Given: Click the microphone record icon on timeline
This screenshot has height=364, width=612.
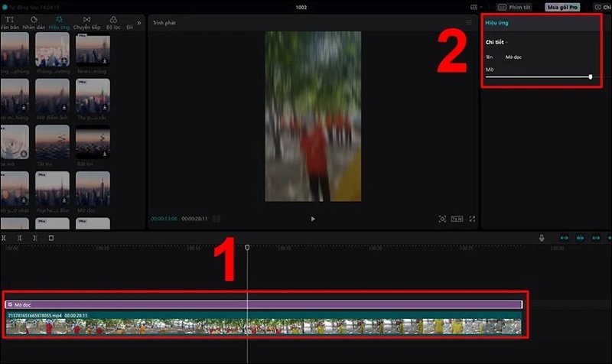Looking at the screenshot, I should [x=542, y=238].
